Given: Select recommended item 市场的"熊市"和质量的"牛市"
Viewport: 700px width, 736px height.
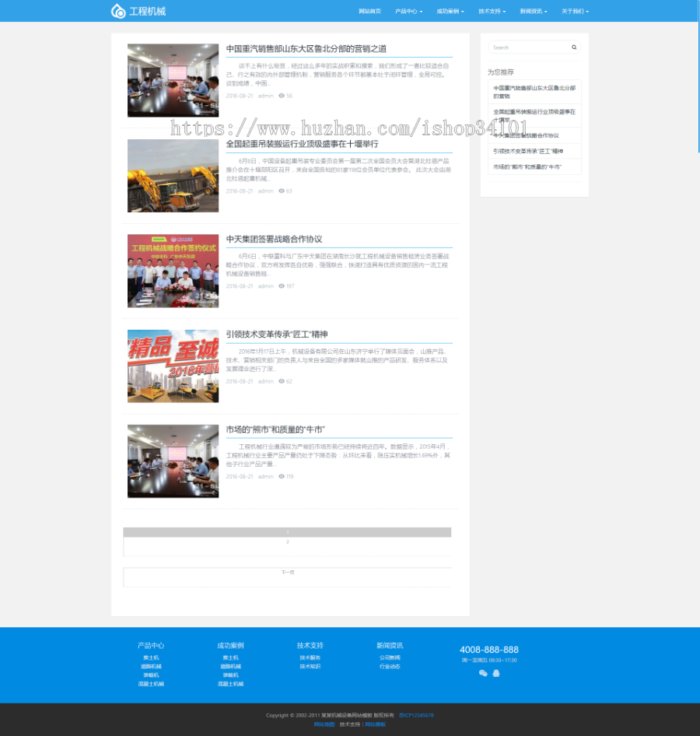Looking at the screenshot, I should [534, 167].
